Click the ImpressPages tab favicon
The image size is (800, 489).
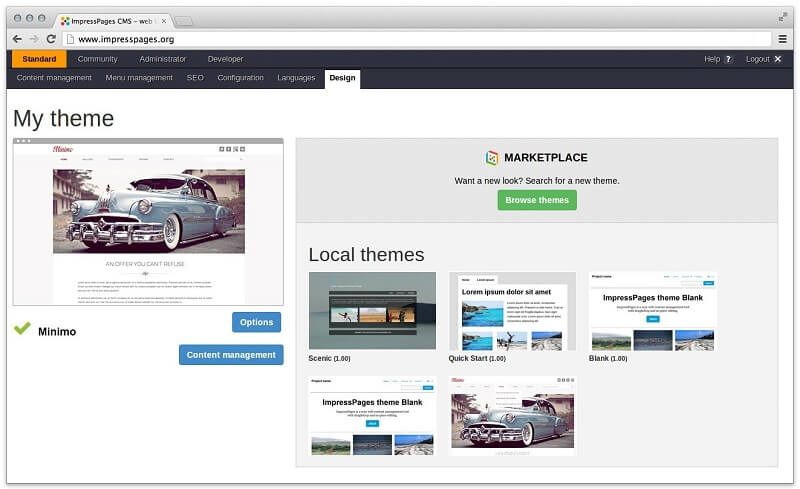65,21
